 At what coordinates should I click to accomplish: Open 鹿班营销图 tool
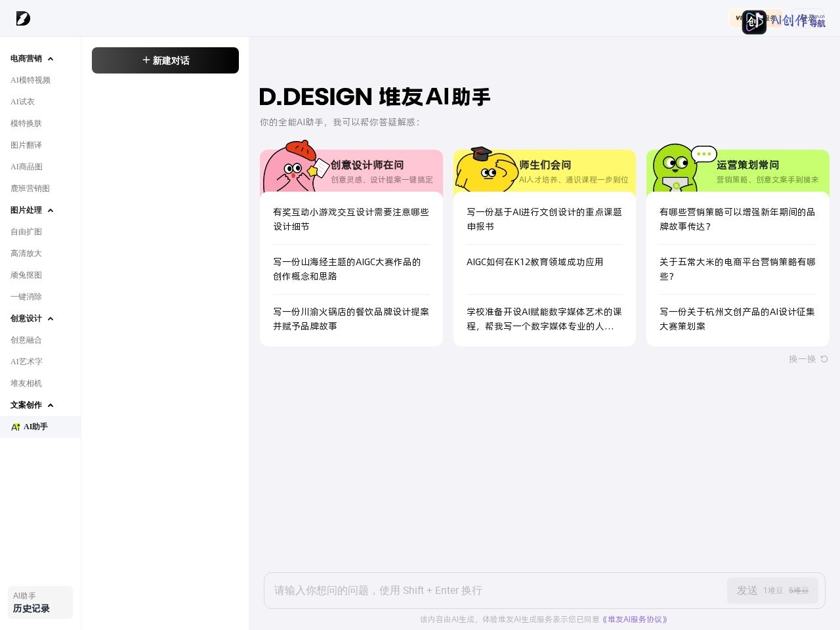click(30, 188)
